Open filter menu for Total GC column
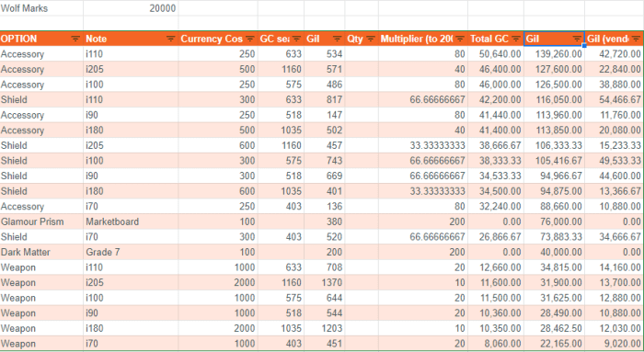This screenshot has width=644, height=352. click(x=516, y=39)
